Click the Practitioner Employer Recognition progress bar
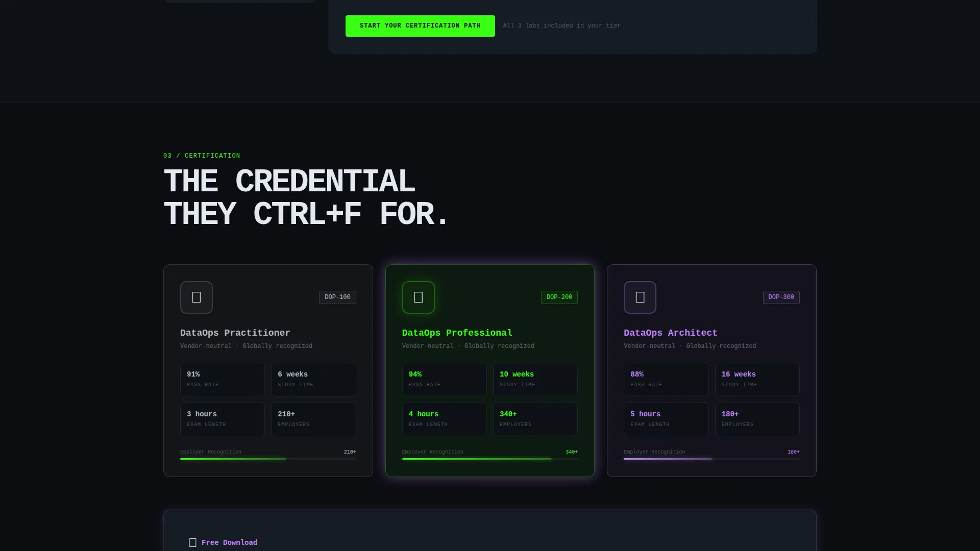980x551 pixels. pyautogui.click(x=268, y=459)
